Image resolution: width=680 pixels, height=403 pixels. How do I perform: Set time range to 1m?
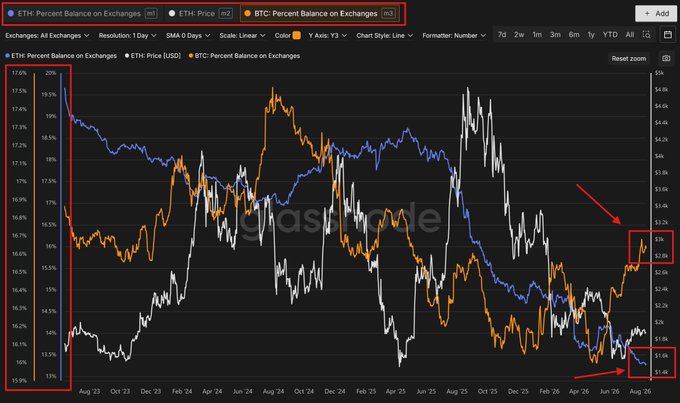point(537,35)
